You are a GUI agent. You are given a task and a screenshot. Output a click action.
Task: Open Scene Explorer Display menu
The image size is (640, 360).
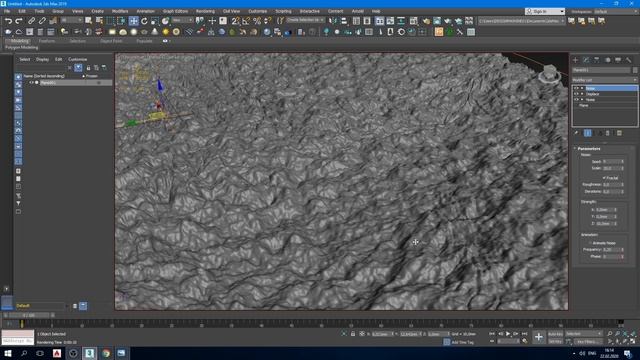coord(42,60)
